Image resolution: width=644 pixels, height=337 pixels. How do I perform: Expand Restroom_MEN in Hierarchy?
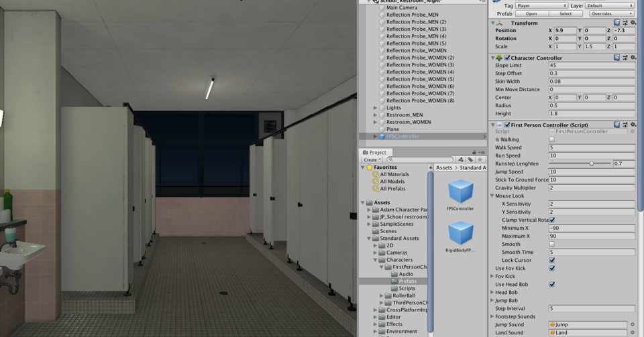[375, 115]
